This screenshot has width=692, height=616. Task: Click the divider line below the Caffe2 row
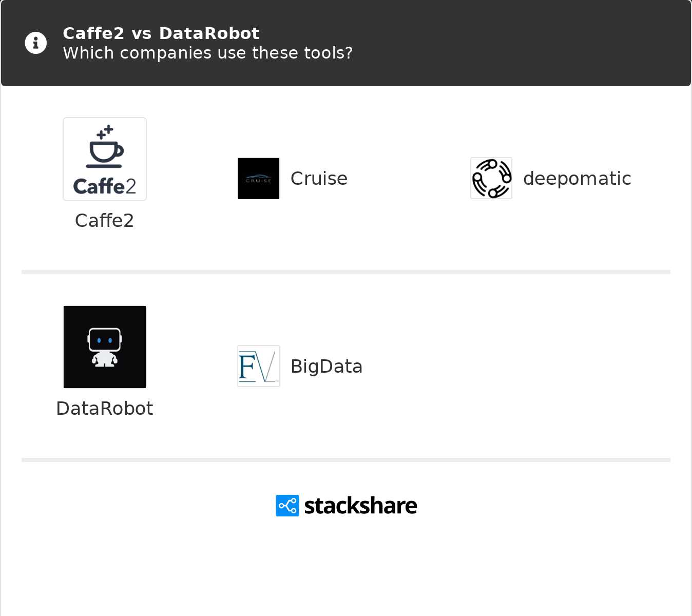pyautogui.click(x=346, y=272)
